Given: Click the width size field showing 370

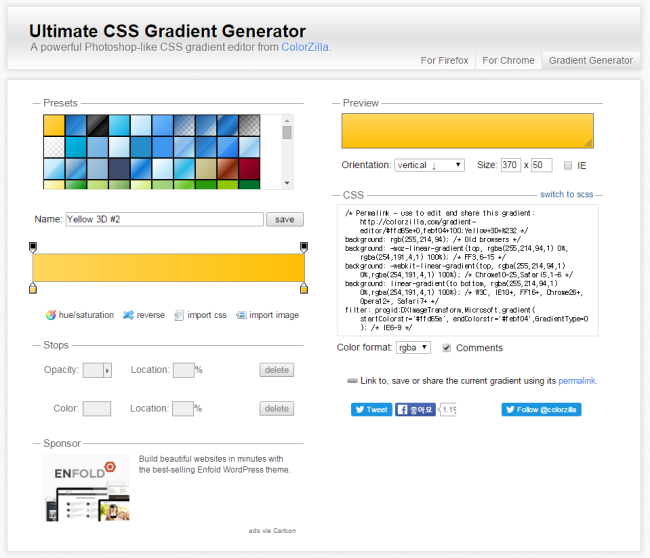Looking at the screenshot, I should tap(510, 165).
